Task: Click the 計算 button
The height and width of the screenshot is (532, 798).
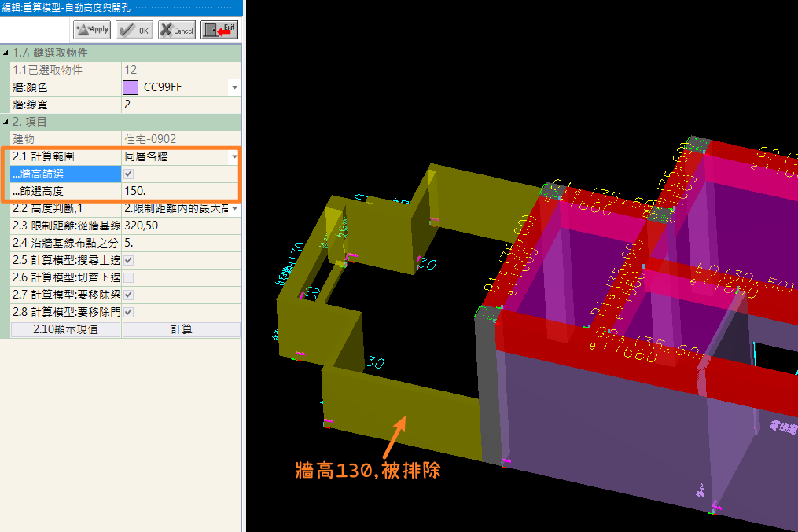Action: 182,329
